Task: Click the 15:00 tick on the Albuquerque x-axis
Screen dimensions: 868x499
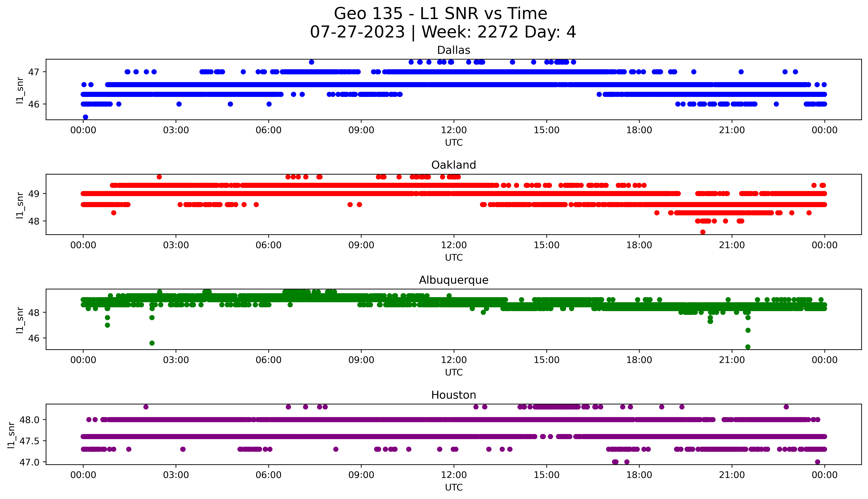Action: coord(547,360)
